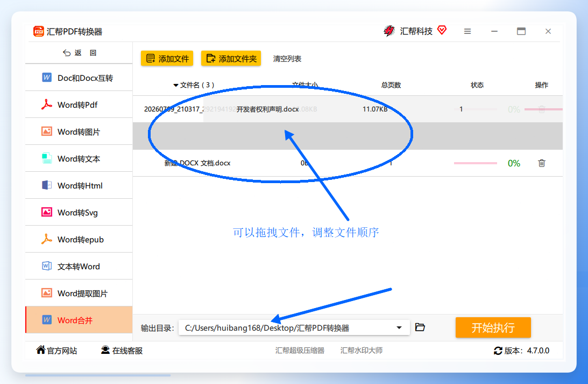Click the 汇帮科技 logo icon
This screenshot has height=384, width=588.
point(389,31)
